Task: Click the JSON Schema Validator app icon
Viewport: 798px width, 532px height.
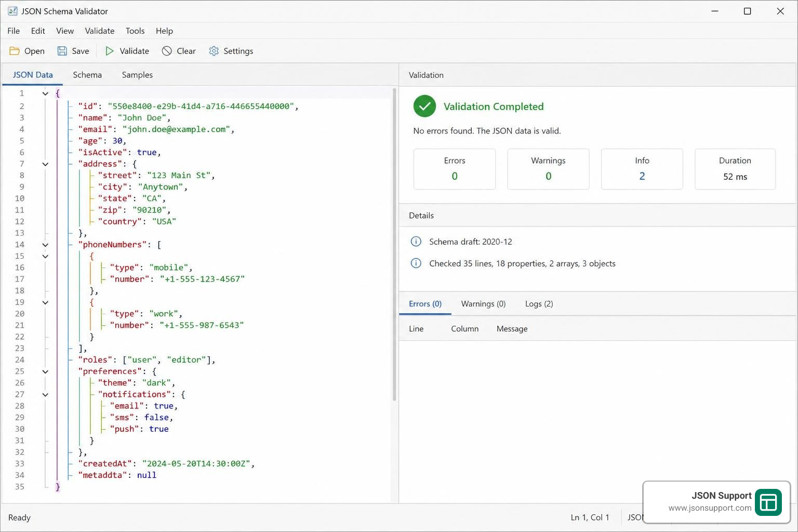Action: pos(12,11)
